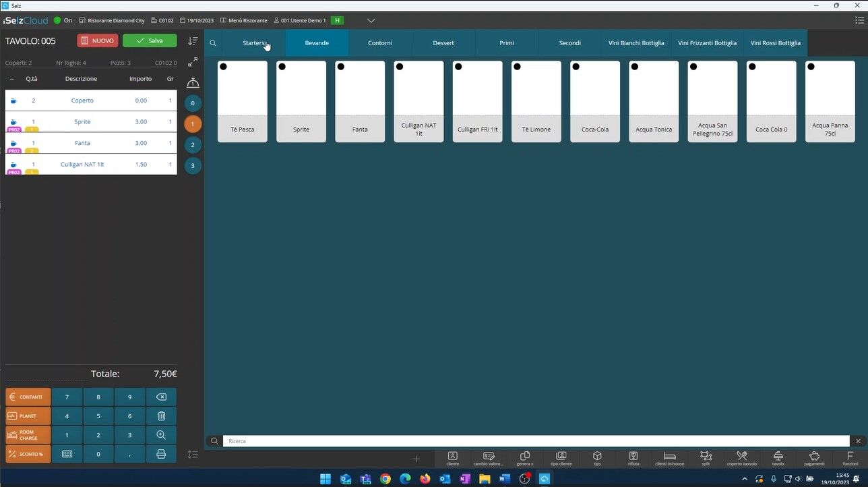
Task: Expand row height list at bottom
Action: [193, 455]
